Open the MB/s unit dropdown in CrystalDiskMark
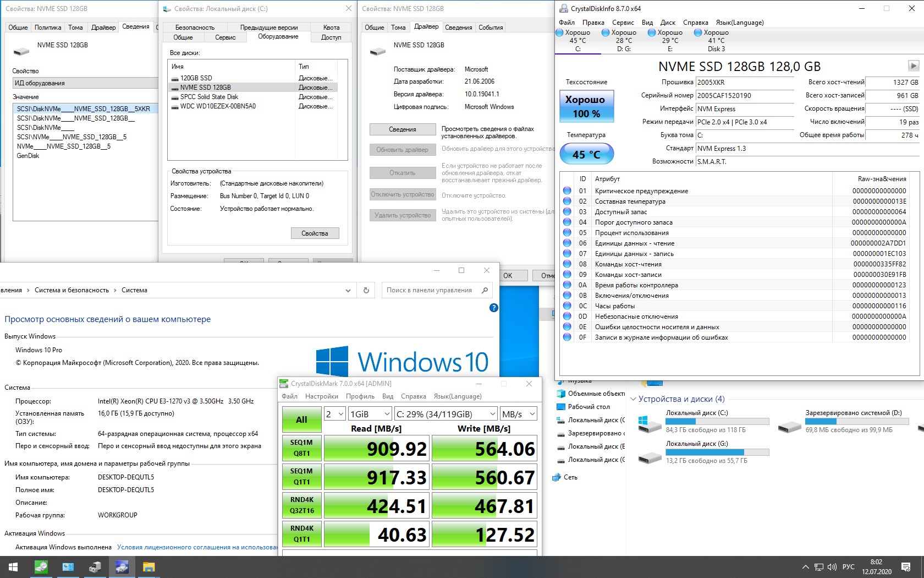 pos(519,414)
